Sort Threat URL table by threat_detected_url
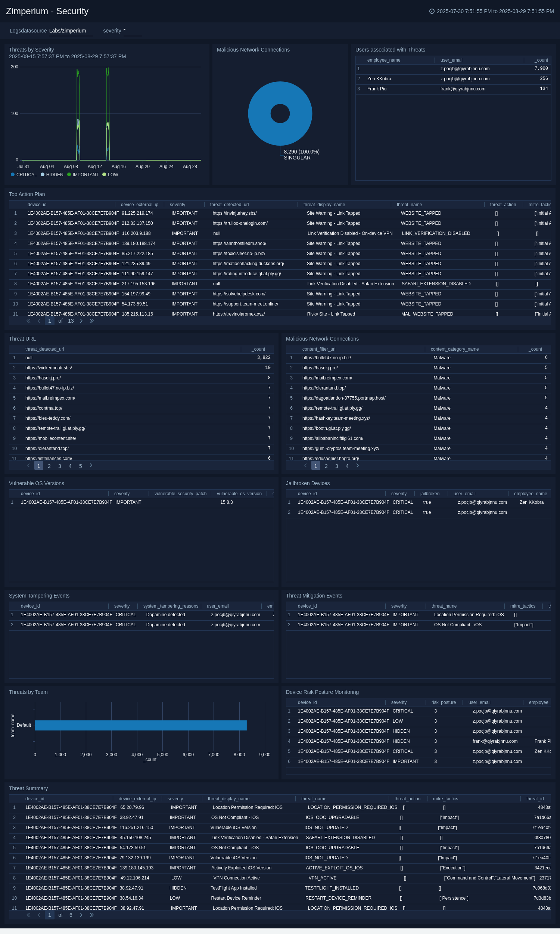560x934 pixels. click(x=44, y=349)
